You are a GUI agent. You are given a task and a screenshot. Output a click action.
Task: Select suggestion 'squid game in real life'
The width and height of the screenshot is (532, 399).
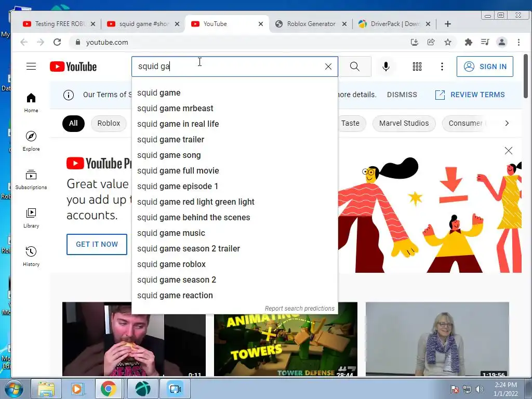[235, 124]
